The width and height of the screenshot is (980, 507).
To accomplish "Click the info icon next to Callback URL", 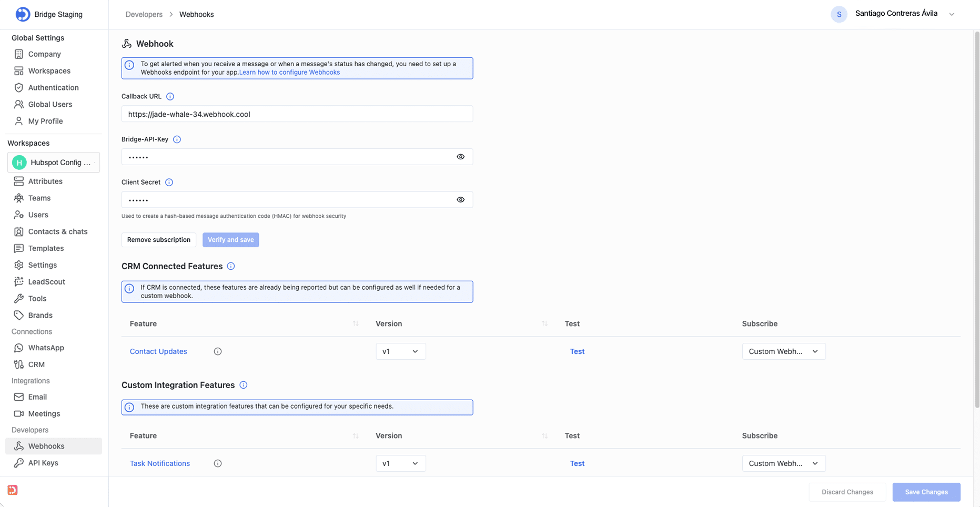I will [170, 97].
